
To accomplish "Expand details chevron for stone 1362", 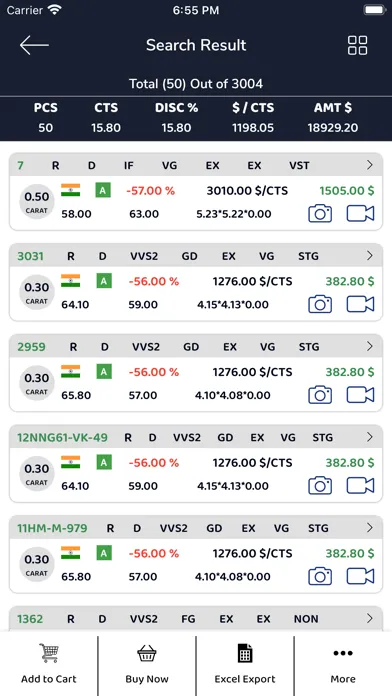I will tap(369, 618).
